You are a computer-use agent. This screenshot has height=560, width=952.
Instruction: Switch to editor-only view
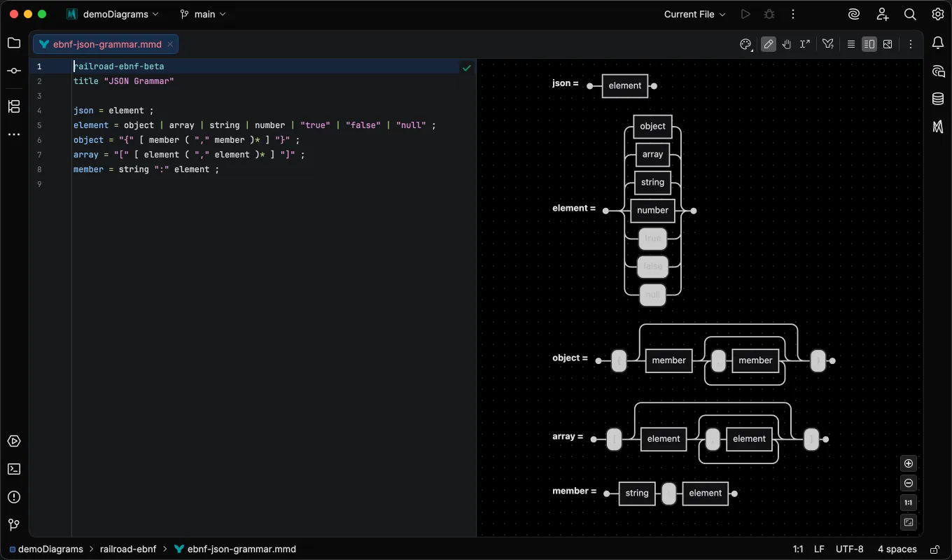(x=851, y=44)
